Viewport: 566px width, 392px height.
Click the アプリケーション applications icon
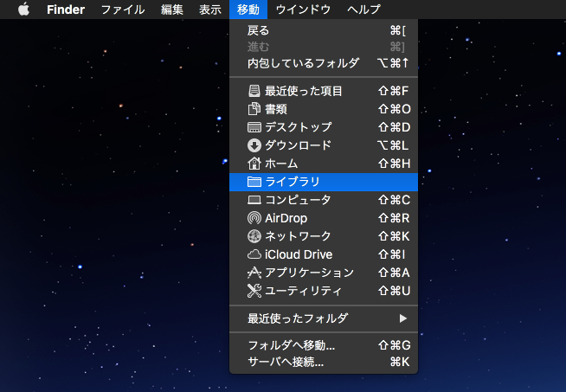[x=254, y=273]
